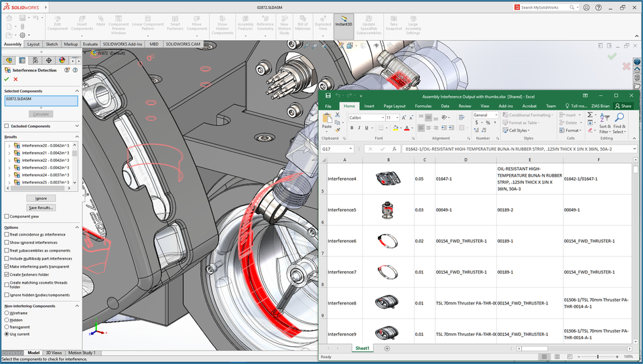Click the Save Results button
This screenshot has width=643, height=364.
point(41,207)
